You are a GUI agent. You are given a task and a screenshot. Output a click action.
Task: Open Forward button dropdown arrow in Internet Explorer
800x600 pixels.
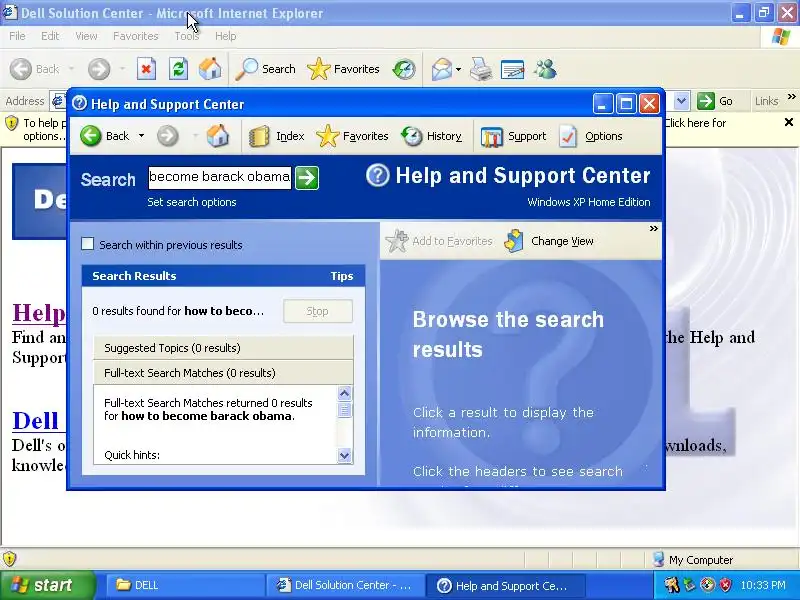click(122, 69)
